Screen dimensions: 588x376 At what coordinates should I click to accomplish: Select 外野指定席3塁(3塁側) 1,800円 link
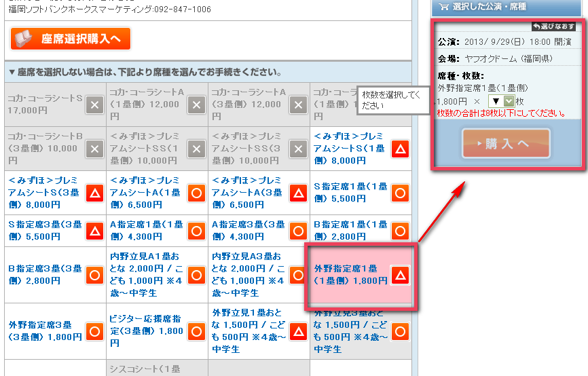pyautogui.click(x=45, y=331)
